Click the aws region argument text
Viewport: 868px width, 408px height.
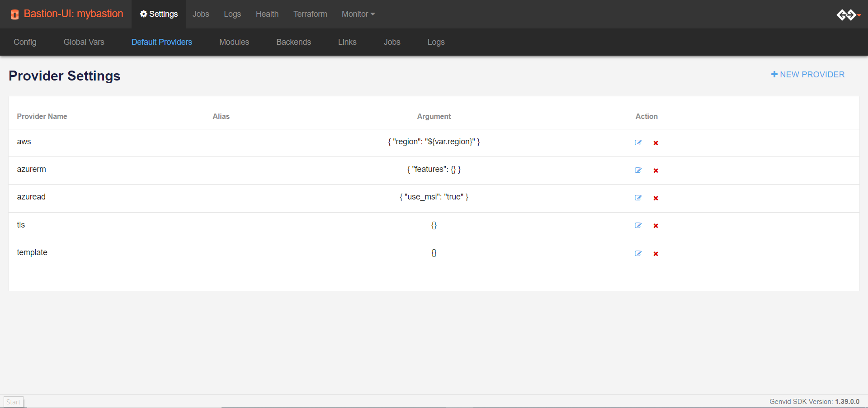click(x=434, y=142)
